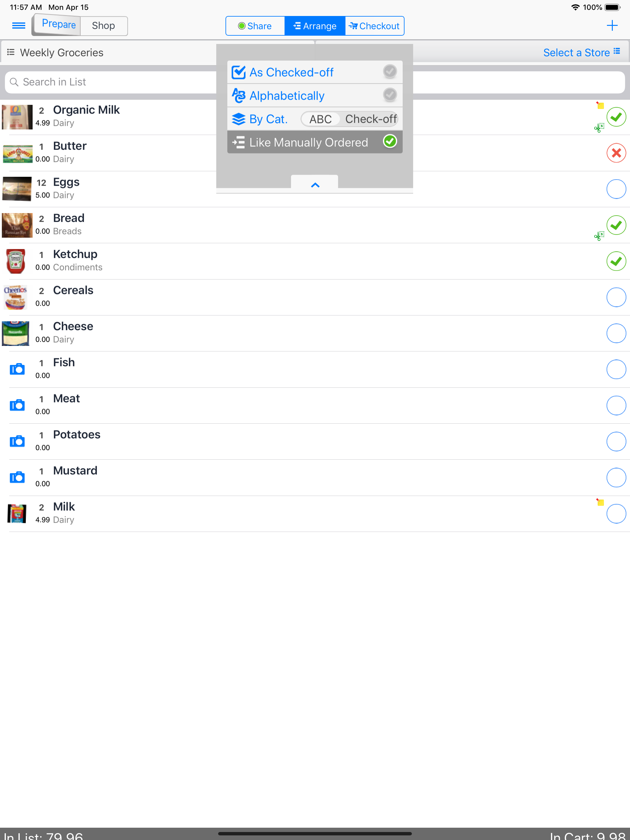Focus the Search in List field
The image size is (630, 840).
[110, 82]
